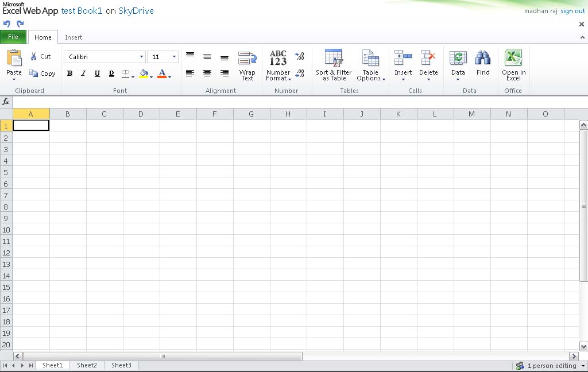
Task: Click the undo arrow above the ribbon
Action: point(6,24)
